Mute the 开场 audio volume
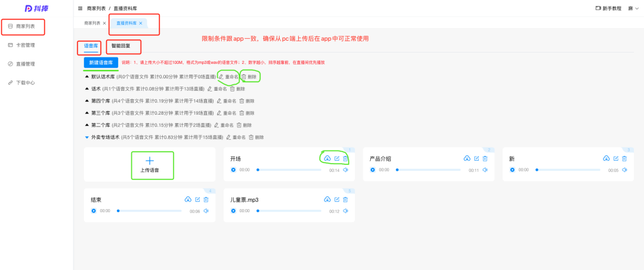 tap(345, 170)
